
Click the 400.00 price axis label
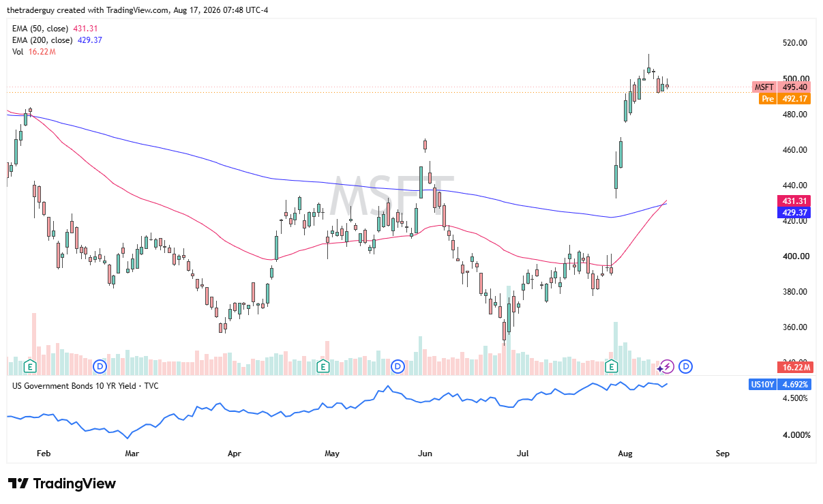pyautogui.click(x=794, y=256)
